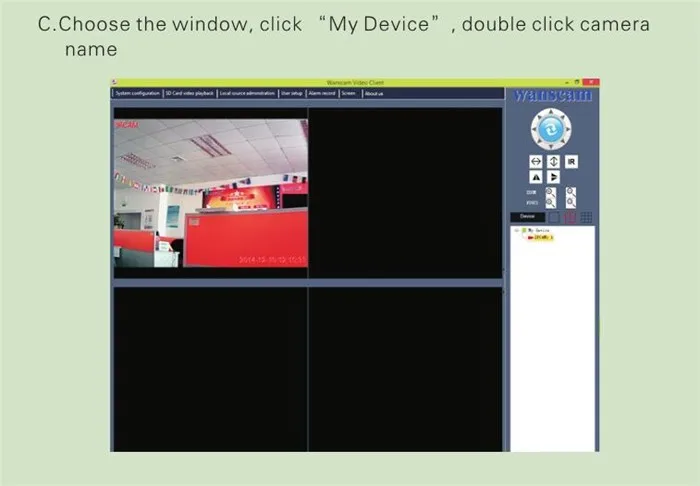Click the alarm warning triangle icon
Viewport: 700px width, 486px height.
point(536,177)
